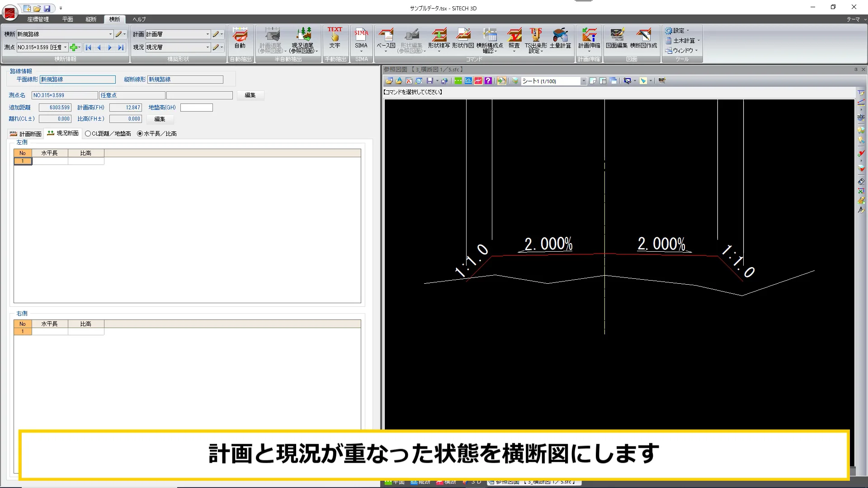Click the abc text tool in right sidebar

[x=861, y=117]
